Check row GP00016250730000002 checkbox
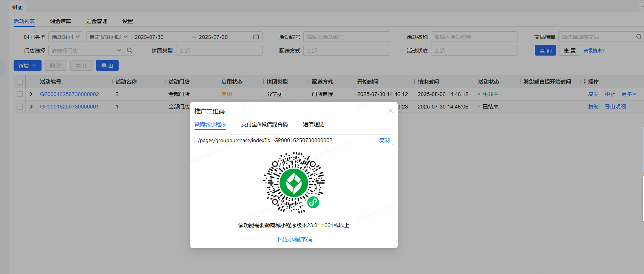This screenshot has height=274, width=644. tap(20, 94)
